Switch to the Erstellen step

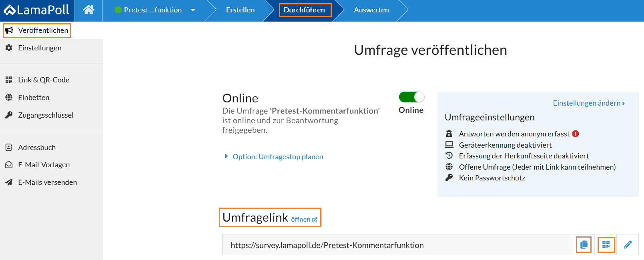[x=240, y=10]
